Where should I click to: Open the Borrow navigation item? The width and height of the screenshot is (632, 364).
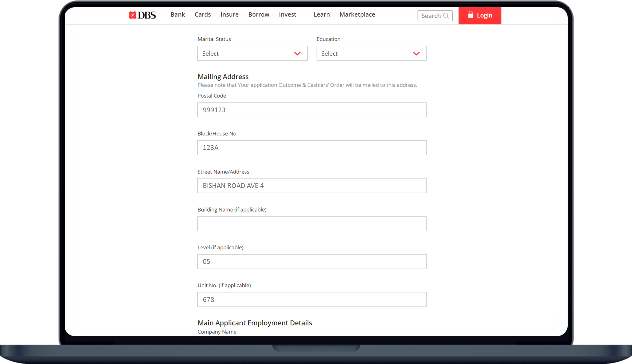pos(258,15)
